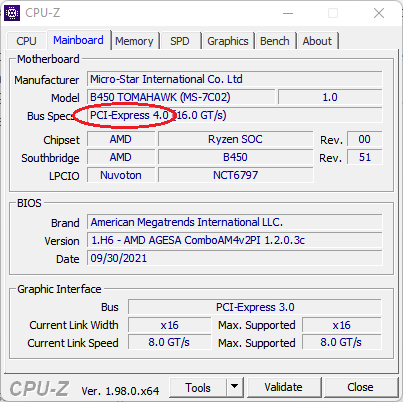The image size is (403, 402).
Task: Click the Graphic Interface Bus PCI-Express 3.0
Action: [255, 307]
